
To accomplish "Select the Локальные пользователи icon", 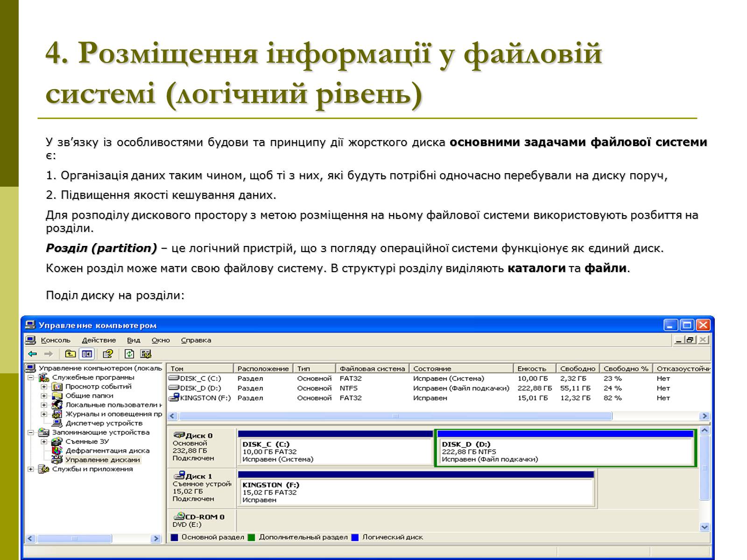I will [57, 405].
